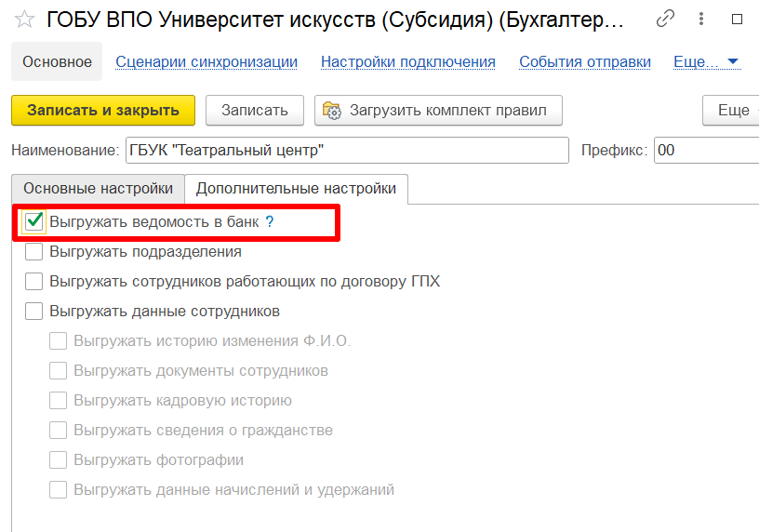The image size is (759, 532).
Task: Select 'Дополнительные настройки' tab
Action: [x=296, y=188]
